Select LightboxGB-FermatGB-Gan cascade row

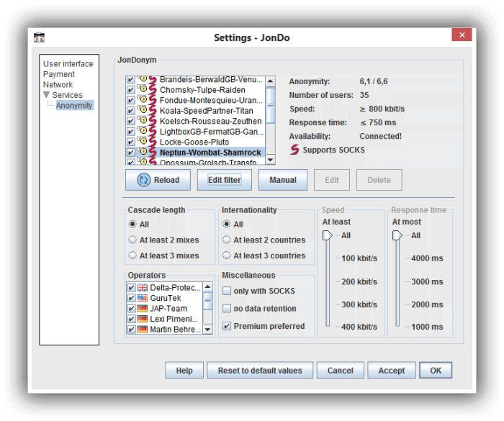click(x=195, y=132)
